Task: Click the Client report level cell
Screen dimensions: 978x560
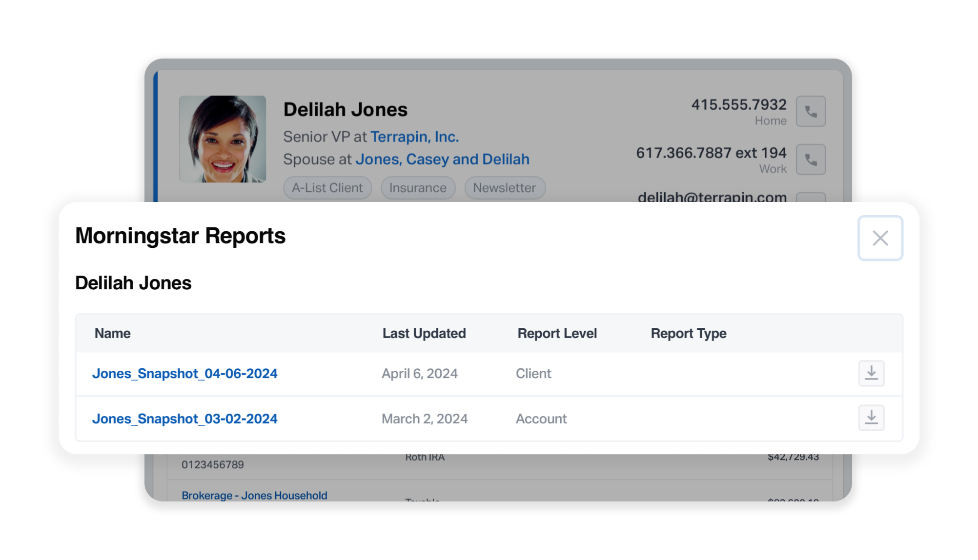Action: [533, 374]
